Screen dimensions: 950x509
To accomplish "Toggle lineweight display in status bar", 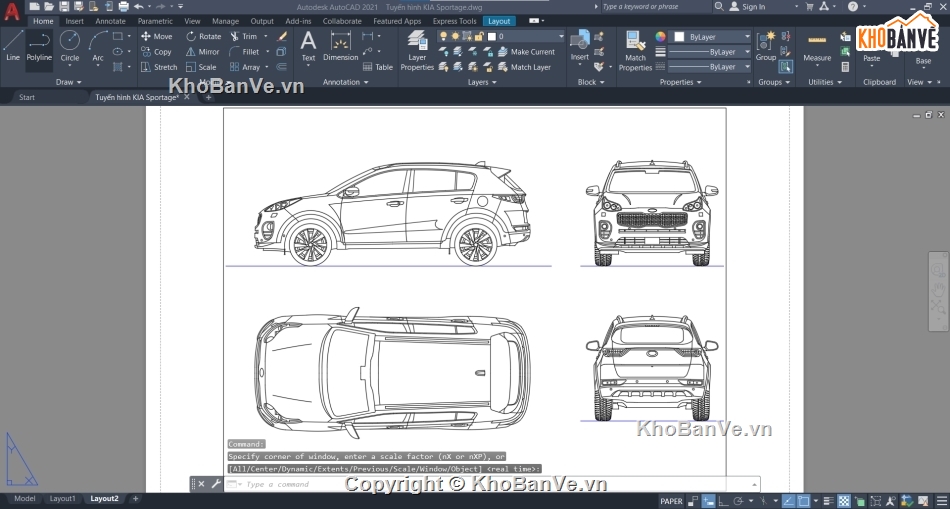I will (829, 501).
